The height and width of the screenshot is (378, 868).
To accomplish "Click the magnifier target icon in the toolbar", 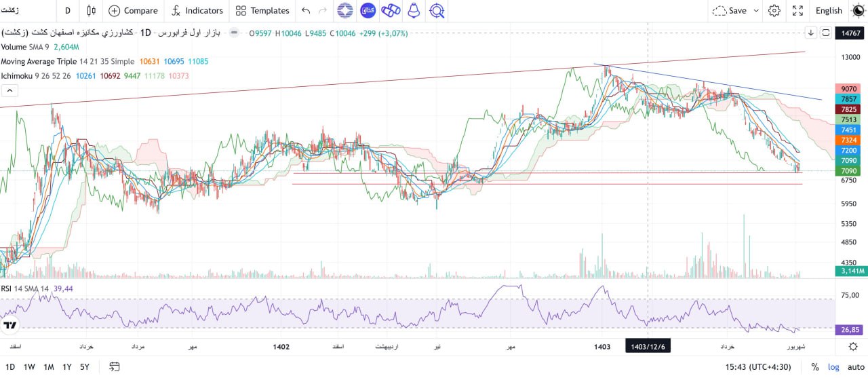I will coord(437,10).
